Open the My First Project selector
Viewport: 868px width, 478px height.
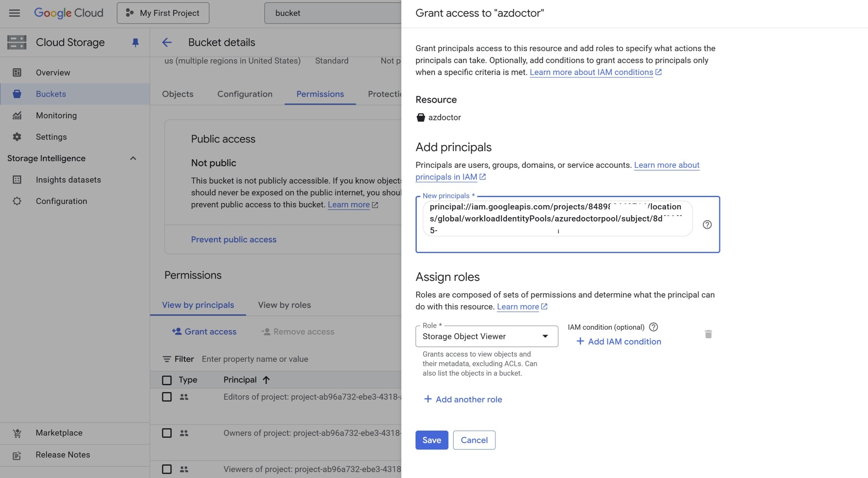(163, 13)
